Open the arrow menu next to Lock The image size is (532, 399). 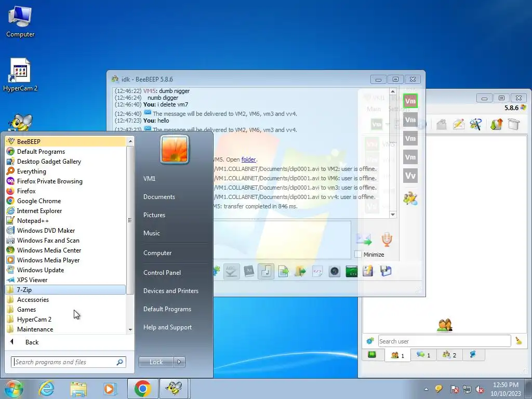tap(179, 362)
